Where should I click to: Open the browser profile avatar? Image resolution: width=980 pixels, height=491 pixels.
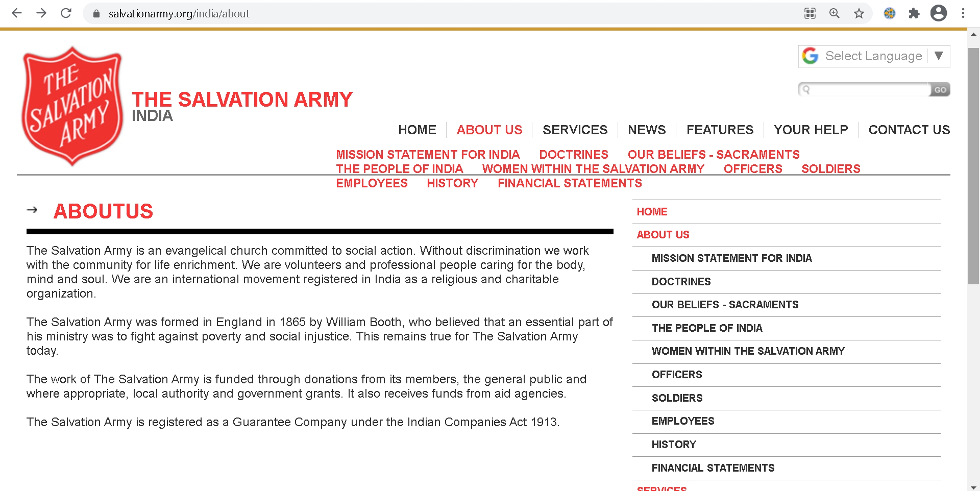pos(939,13)
